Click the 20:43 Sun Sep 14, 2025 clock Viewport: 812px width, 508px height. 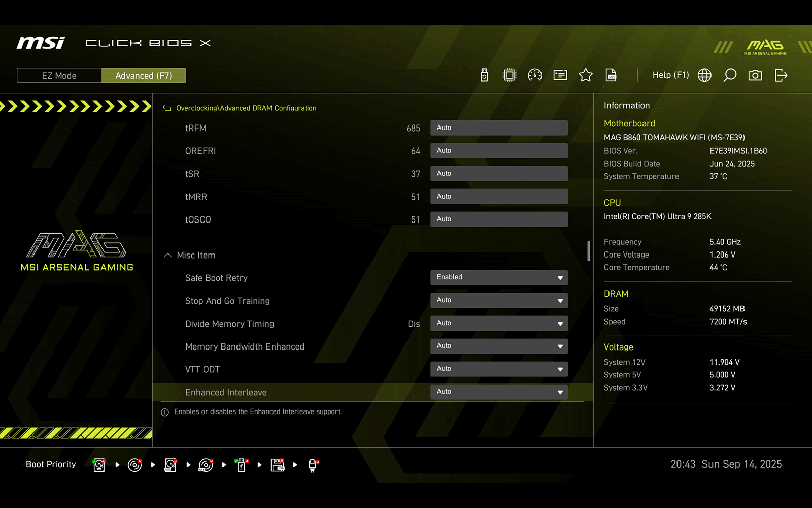pos(726,464)
